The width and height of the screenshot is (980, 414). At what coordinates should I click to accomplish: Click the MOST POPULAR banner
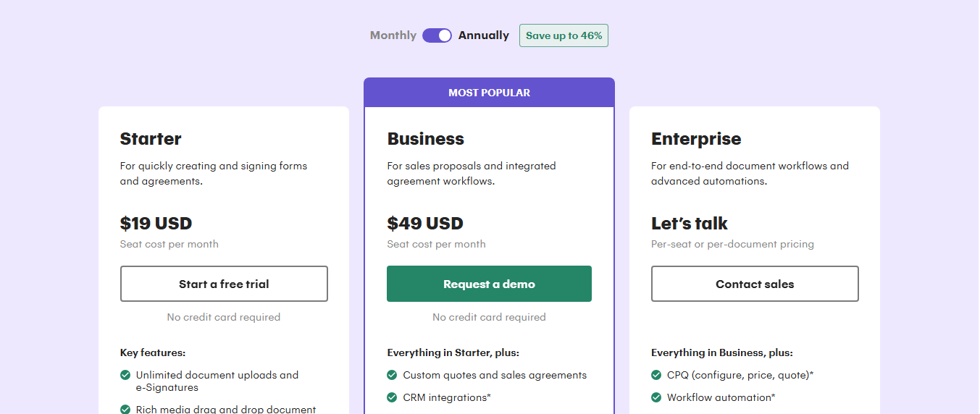[x=489, y=93]
